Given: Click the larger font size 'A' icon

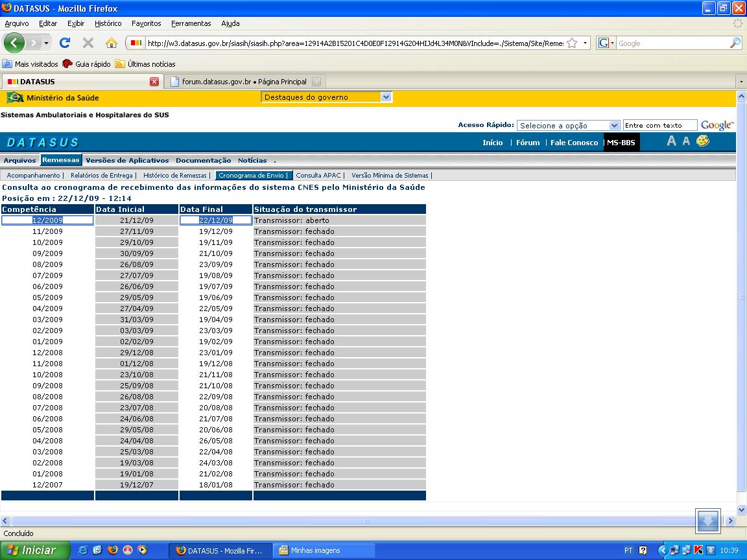Looking at the screenshot, I should point(671,141).
